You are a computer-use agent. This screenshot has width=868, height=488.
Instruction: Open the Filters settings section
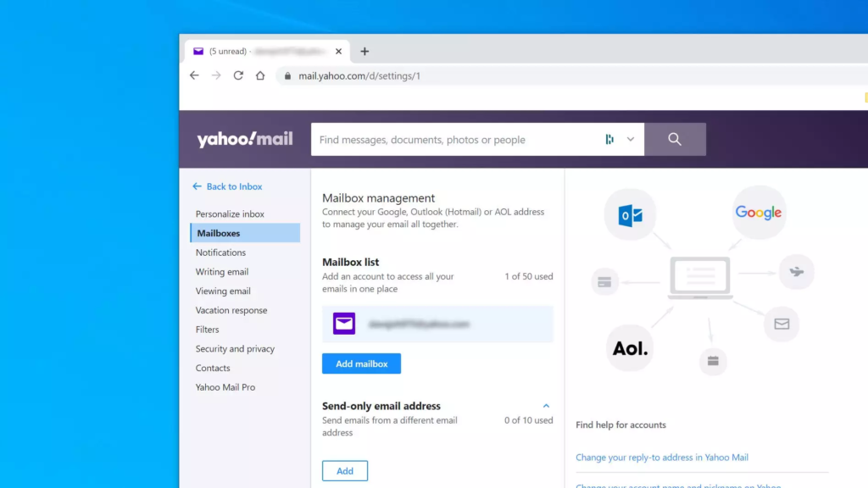207,330
